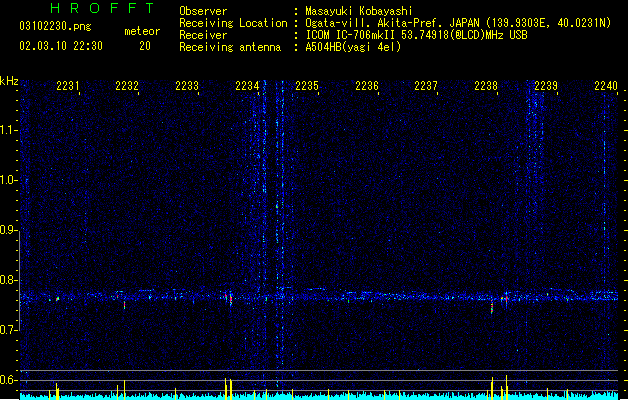Click time marker 2238

point(486,86)
